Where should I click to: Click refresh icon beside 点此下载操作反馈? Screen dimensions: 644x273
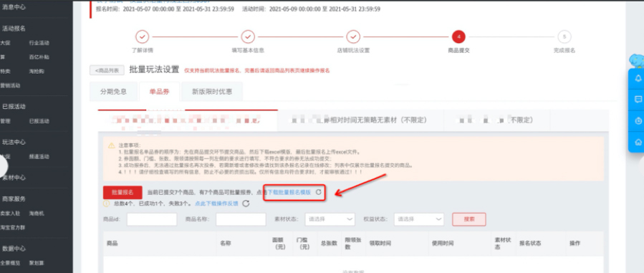pos(246,203)
